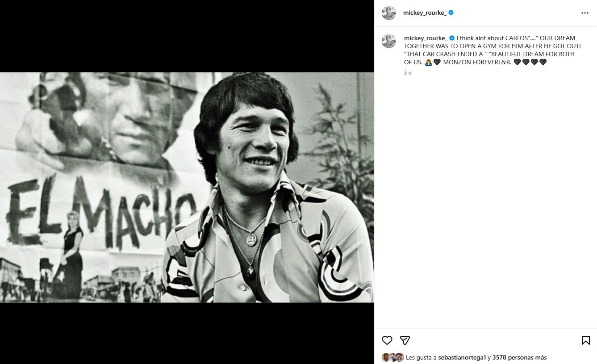
Task: Click the avatar beside the caption text
Action: coord(389,41)
